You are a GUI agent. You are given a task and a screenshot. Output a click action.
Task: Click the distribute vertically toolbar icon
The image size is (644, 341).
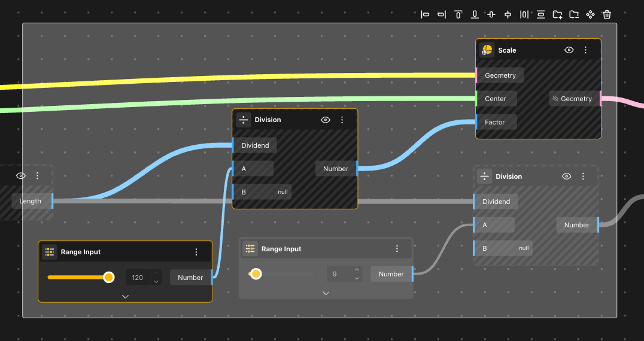(x=540, y=14)
